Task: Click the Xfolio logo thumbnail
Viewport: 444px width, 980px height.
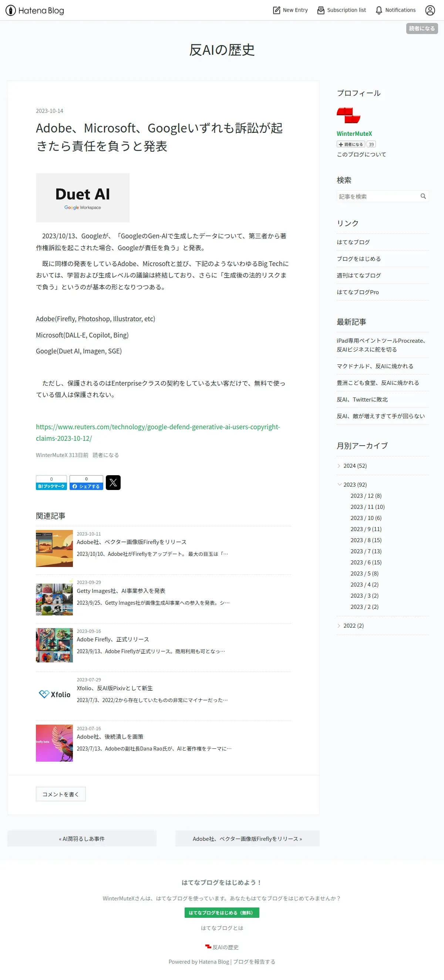Action: (54, 695)
